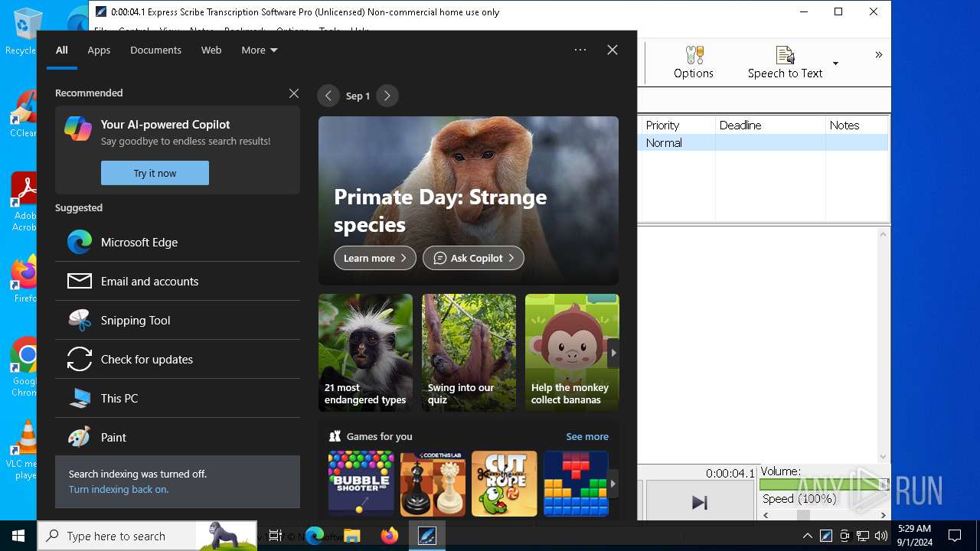Open Express Scribe taskbar icon
980x551 pixels.
[426, 536]
